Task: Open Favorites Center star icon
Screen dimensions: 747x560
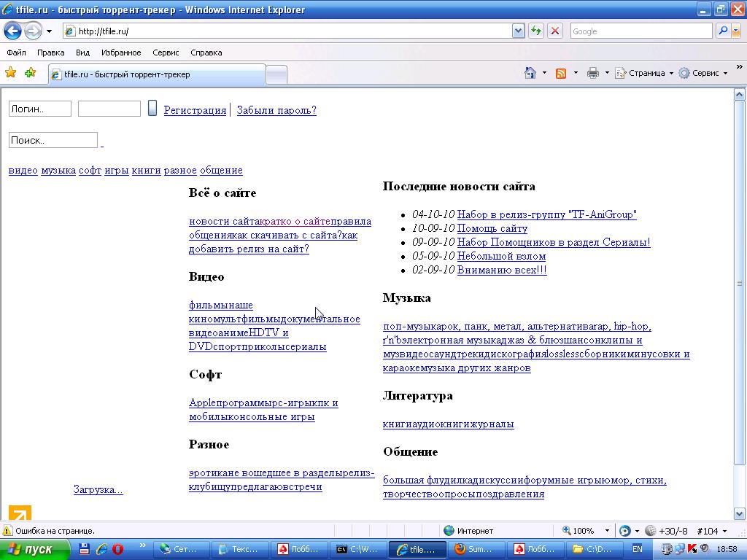Action: coord(11,73)
